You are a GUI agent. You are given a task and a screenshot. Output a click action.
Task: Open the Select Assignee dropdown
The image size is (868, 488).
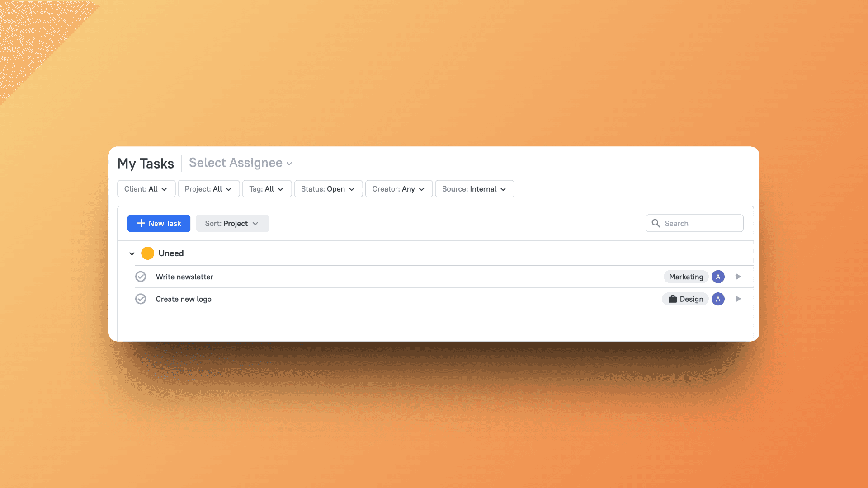click(240, 163)
